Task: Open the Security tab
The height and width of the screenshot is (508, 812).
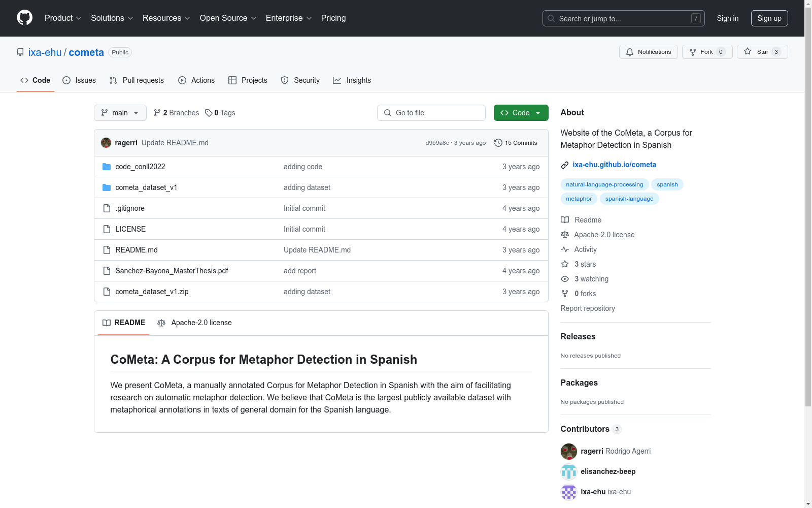Action: 300,80
